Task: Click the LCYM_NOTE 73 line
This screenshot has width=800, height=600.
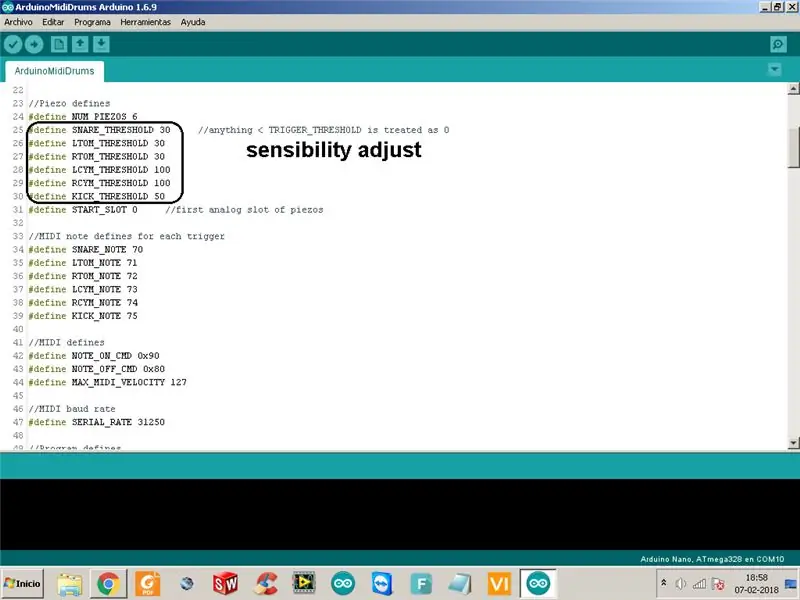Action: [83, 289]
